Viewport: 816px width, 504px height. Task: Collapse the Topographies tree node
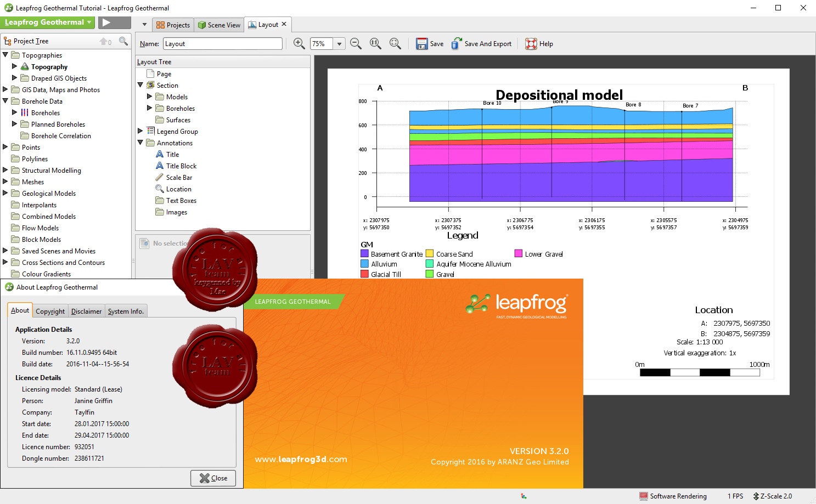[x=5, y=55]
